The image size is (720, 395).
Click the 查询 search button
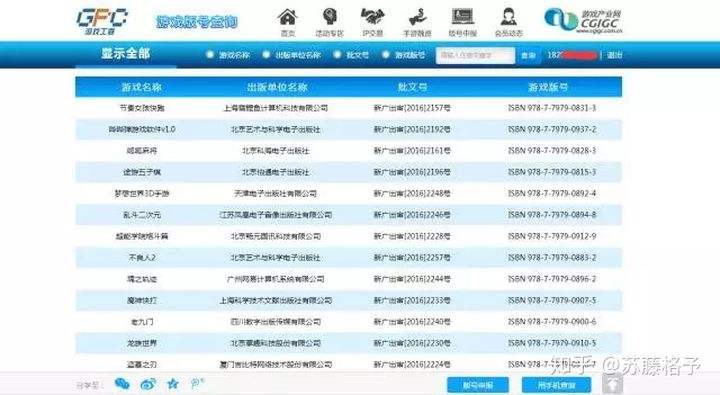[528, 55]
